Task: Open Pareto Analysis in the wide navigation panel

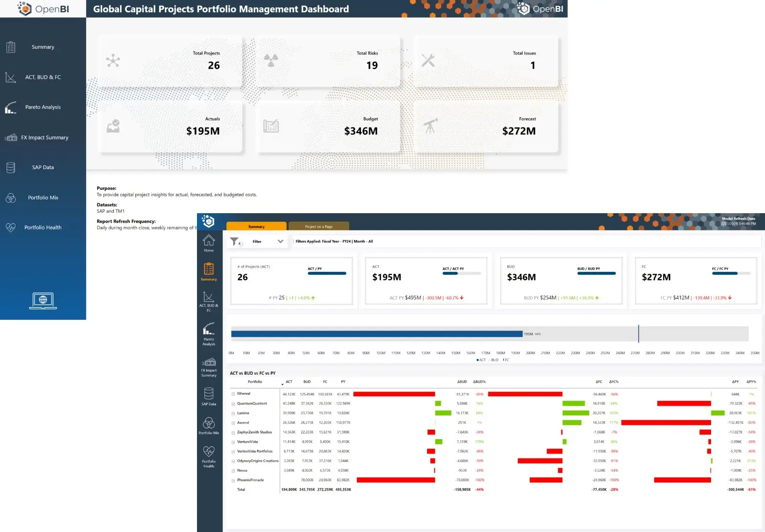Action: pyautogui.click(x=43, y=107)
